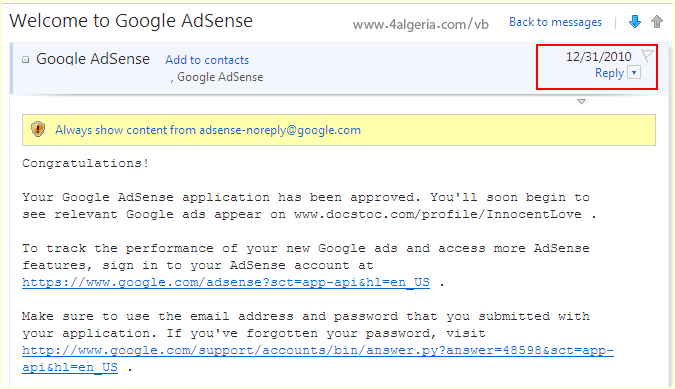Click the Back to messages link

tap(555, 22)
